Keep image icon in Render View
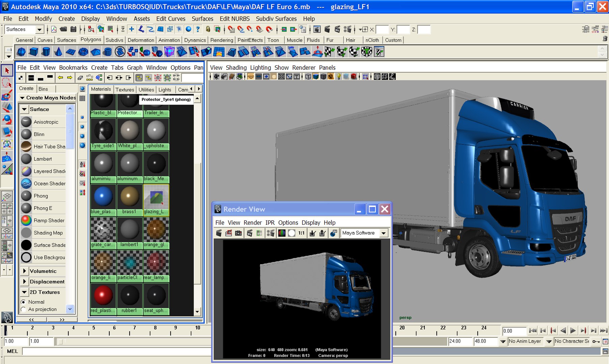Screen dimensions: 609x364 pyautogui.click(x=312, y=233)
